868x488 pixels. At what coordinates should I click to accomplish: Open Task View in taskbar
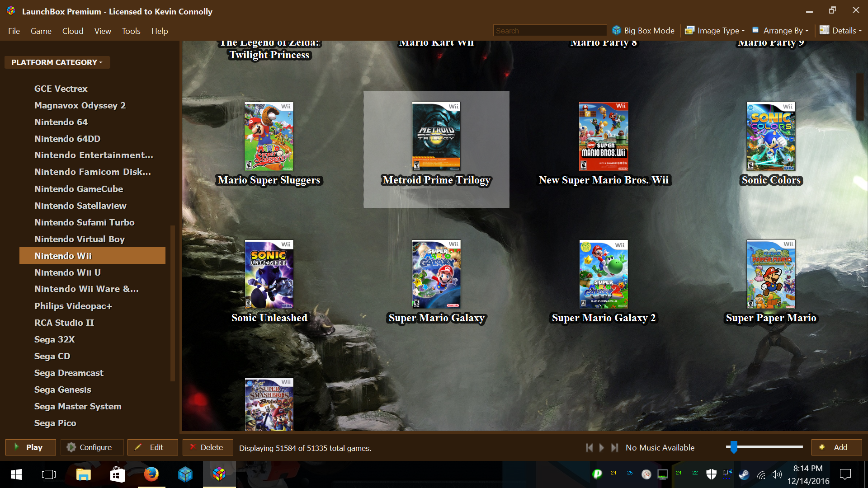click(48, 474)
